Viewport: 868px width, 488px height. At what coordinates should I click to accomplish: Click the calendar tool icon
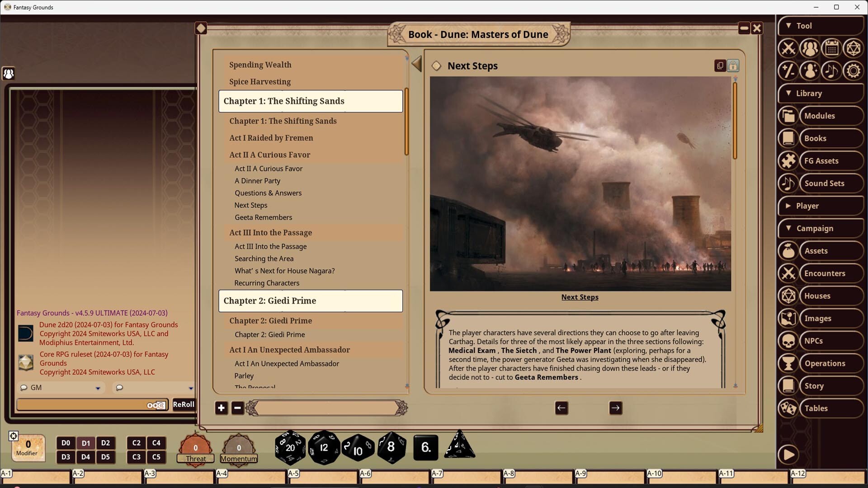tap(831, 48)
